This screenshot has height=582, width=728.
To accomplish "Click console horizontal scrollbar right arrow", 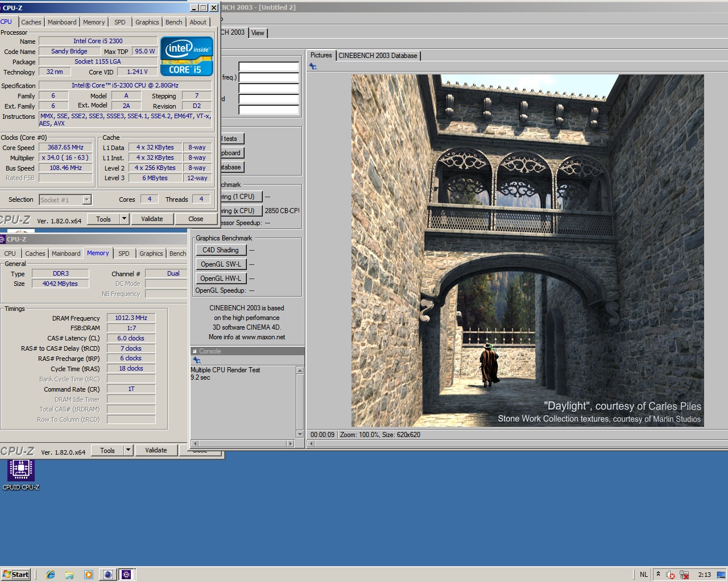I will (x=291, y=443).
